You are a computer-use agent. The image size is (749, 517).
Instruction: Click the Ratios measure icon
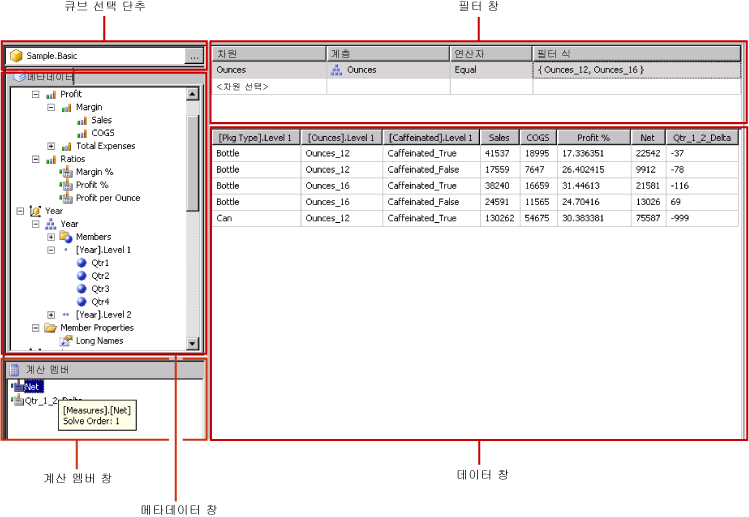pos(51,159)
